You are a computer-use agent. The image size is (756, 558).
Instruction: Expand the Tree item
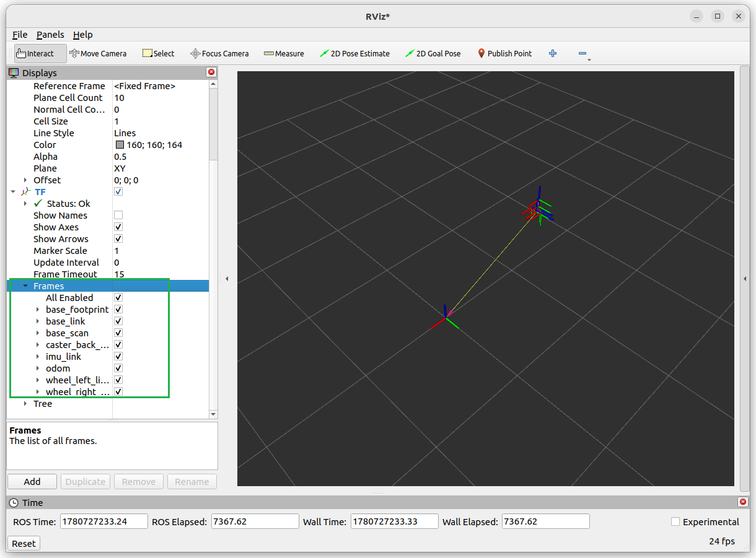coord(25,404)
